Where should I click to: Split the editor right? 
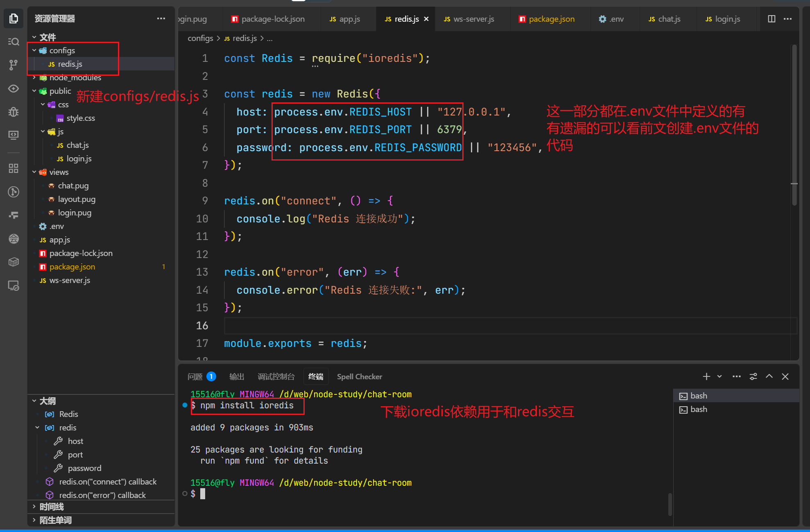772,19
